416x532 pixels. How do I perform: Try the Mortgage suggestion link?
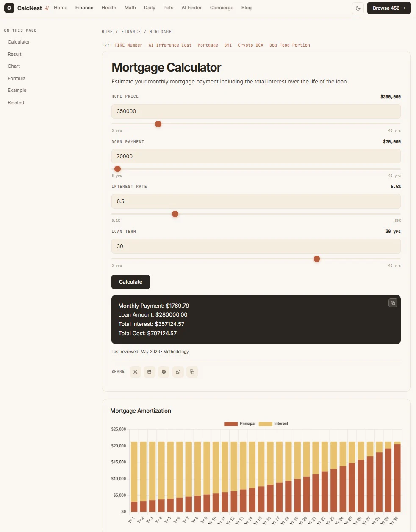pos(208,45)
